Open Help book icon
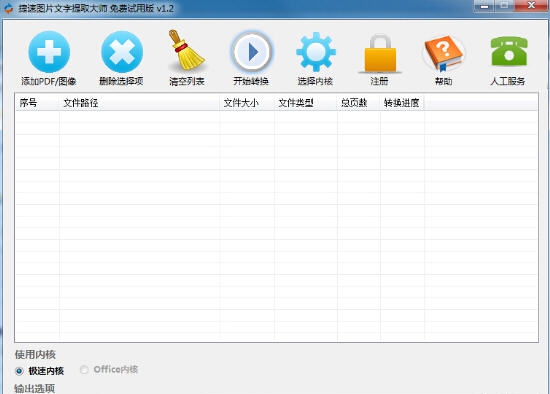This screenshot has width=550, height=394. pyautogui.click(x=444, y=53)
